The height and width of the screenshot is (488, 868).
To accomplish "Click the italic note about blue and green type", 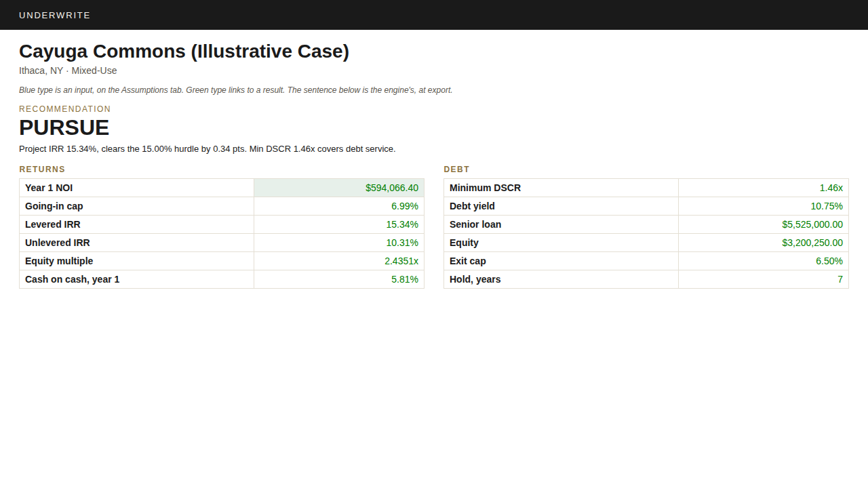I will [235, 90].
